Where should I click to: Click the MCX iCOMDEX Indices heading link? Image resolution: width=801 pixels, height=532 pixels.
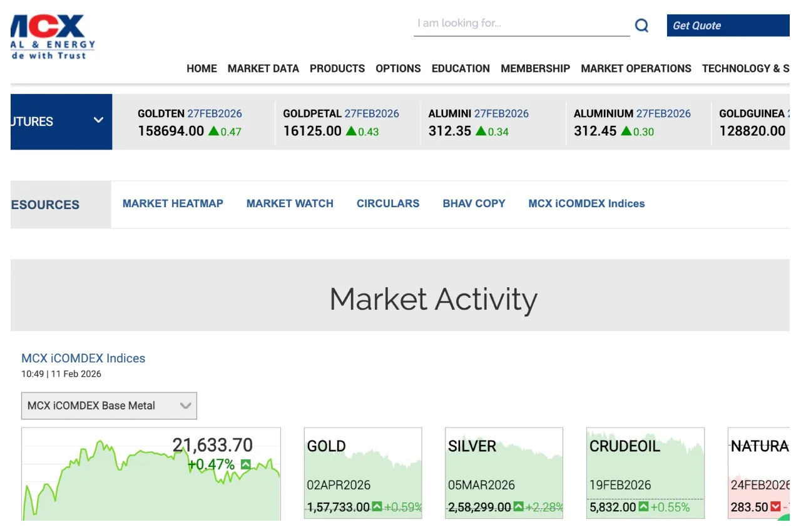click(83, 358)
